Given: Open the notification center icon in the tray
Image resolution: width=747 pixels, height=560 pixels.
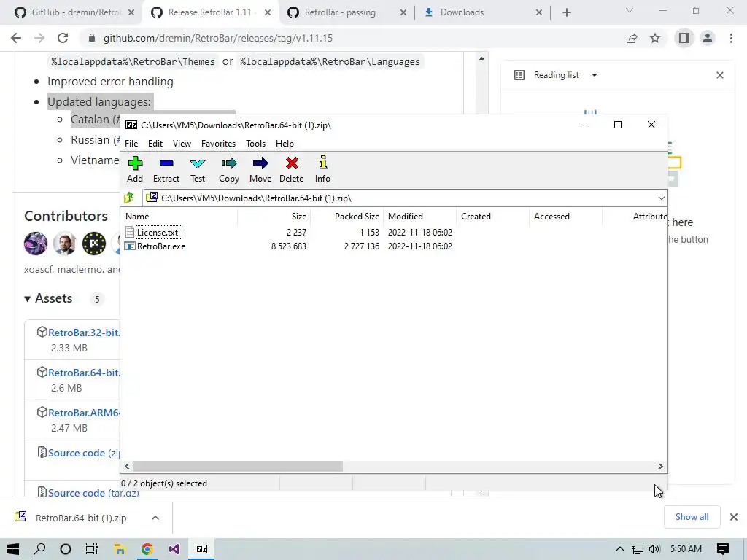Looking at the screenshot, I should click(723, 549).
